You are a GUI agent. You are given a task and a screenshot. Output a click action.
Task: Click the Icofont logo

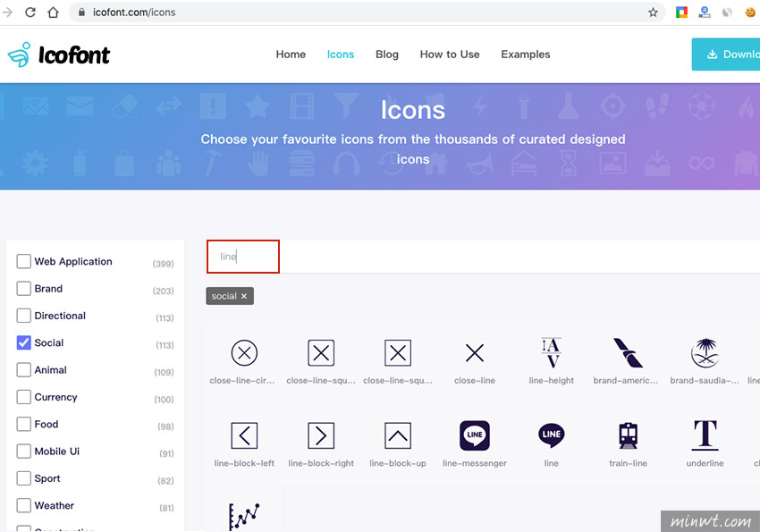pyautogui.click(x=59, y=55)
